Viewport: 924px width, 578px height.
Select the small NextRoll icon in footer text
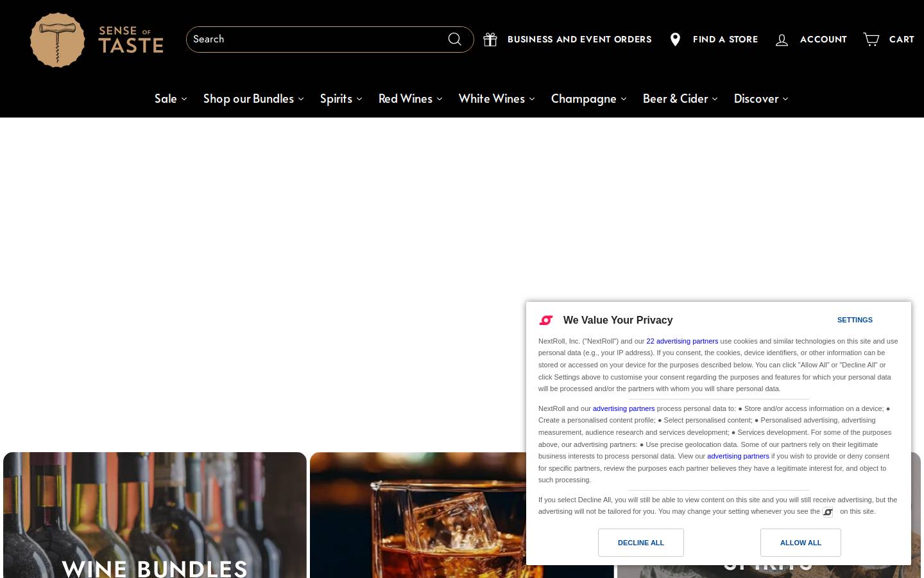[x=828, y=512]
